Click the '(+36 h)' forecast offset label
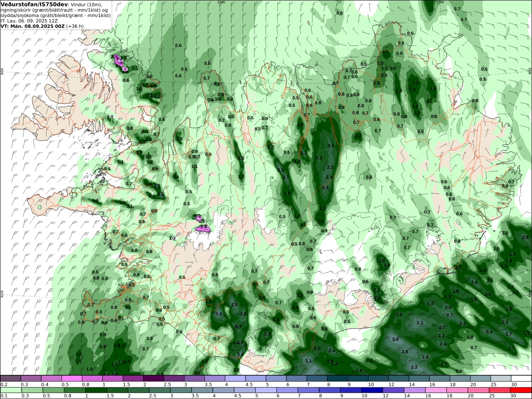This screenshot has height=399, width=532. 75,26
